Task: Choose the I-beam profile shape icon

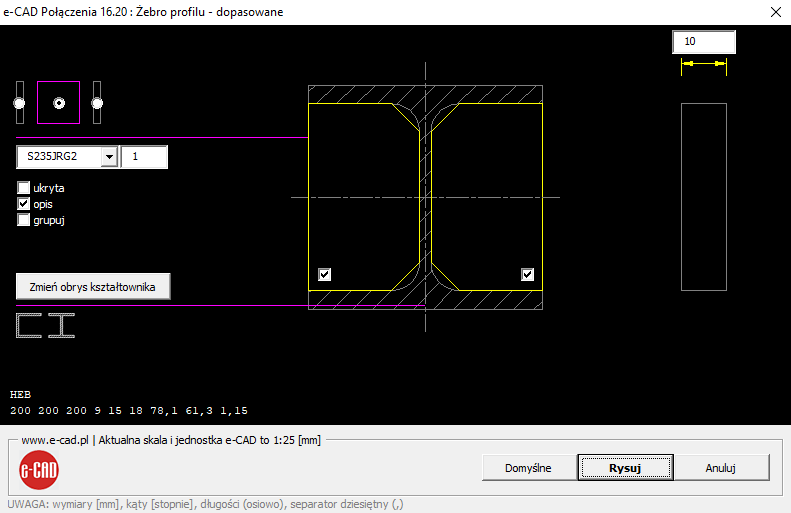Action: (x=62, y=325)
